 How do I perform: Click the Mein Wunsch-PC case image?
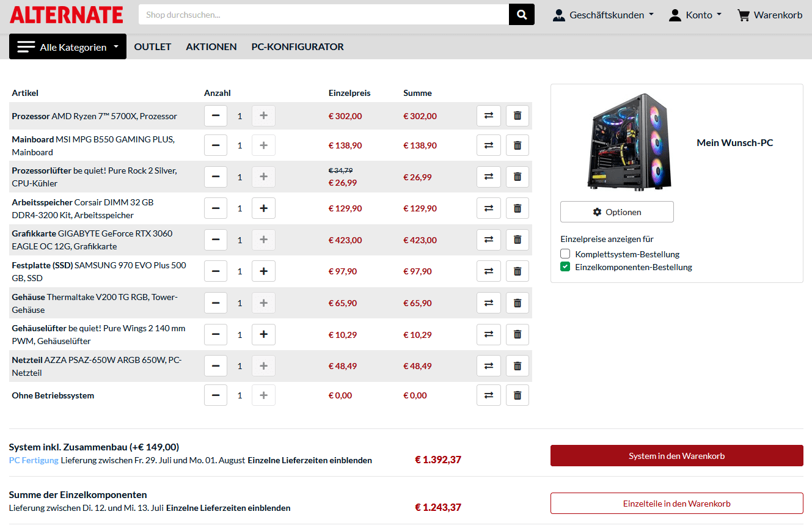pyautogui.click(x=629, y=142)
